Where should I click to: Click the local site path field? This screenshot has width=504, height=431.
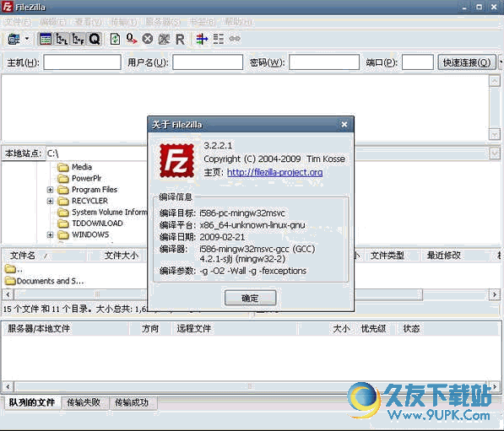click(x=96, y=154)
